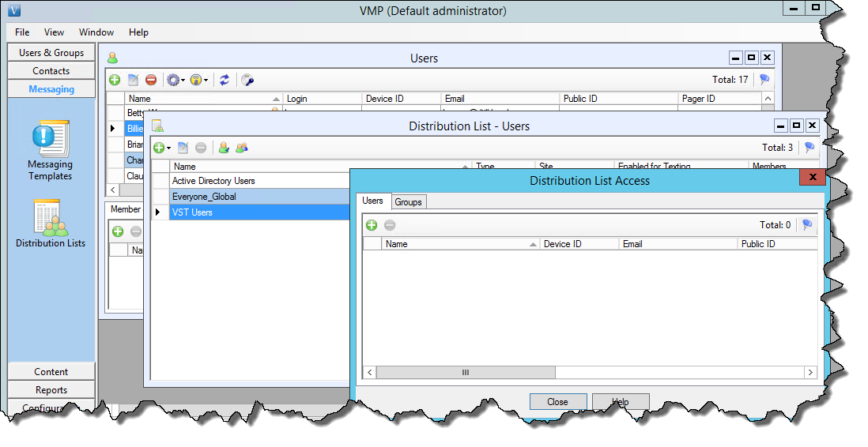This screenshot has width=868, height=447.
Task: Click the single-user icon in Distribution List toolbar
Action: 224,148
